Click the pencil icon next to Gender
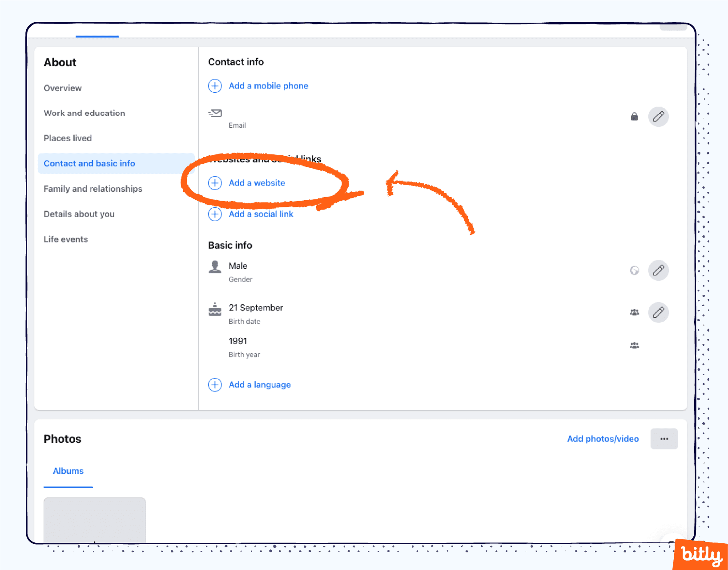Image resolution: width=728 pixels, height=570 pixels. point(659,270)
